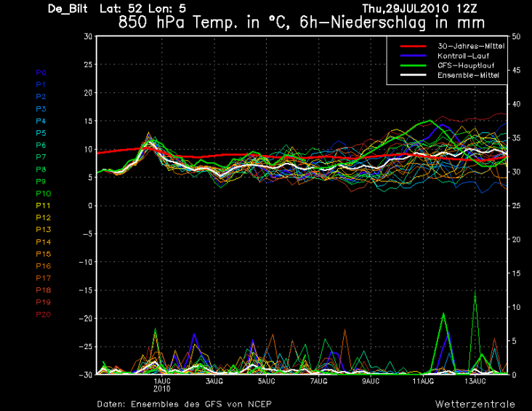Click the 850 hPa Temp chart title
This screenshot has height=411, width=532.
[302, 23]
